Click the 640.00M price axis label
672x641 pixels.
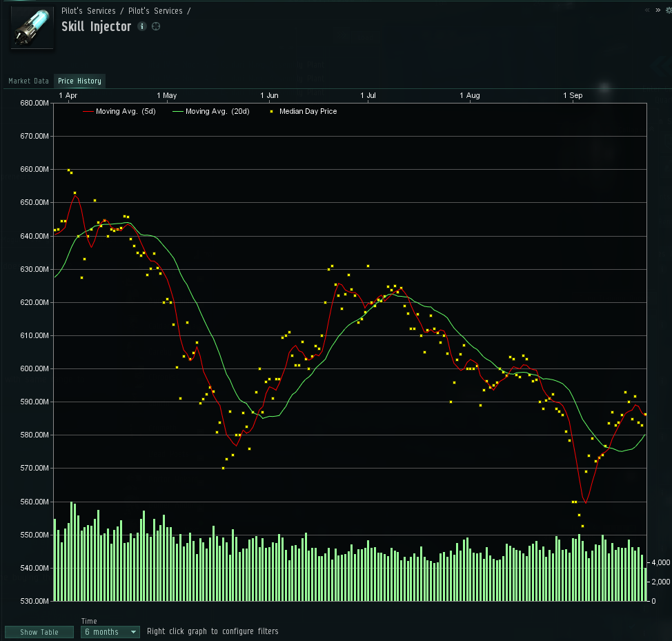click(34, 236)
